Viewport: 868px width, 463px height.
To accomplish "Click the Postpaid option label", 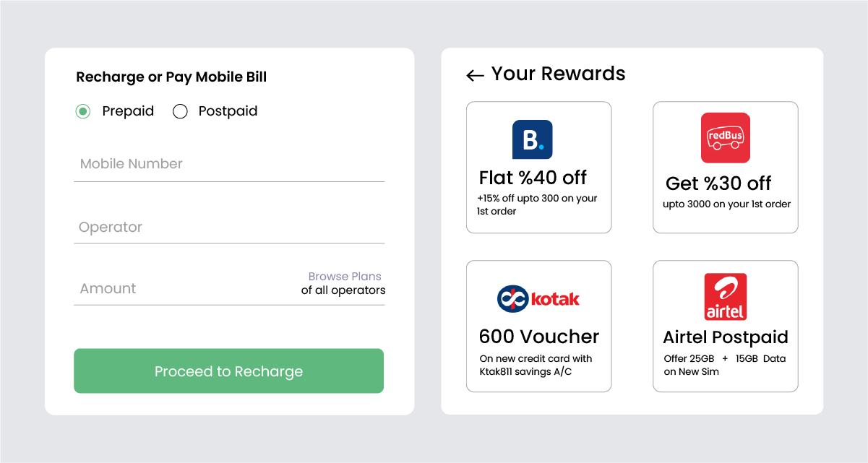I will coord(228,111).
